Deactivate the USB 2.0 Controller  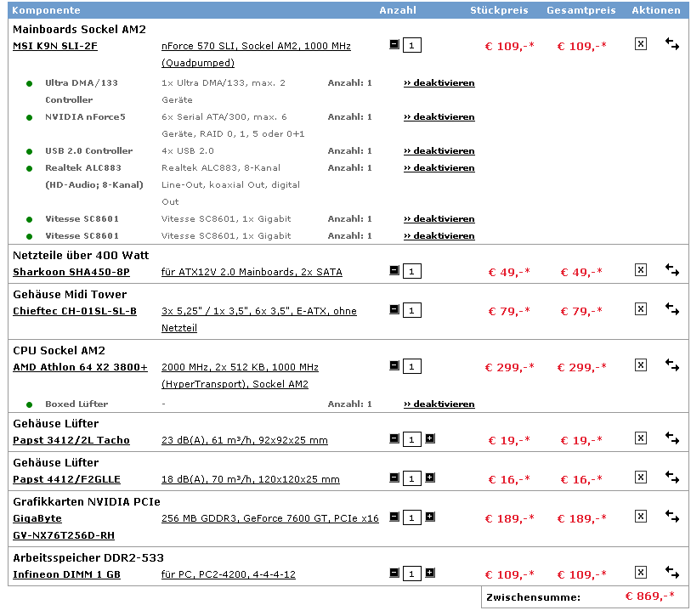point(439,151)
